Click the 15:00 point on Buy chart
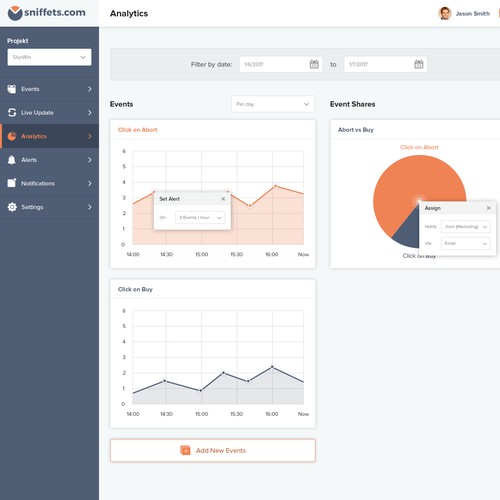 click(201, 391)
